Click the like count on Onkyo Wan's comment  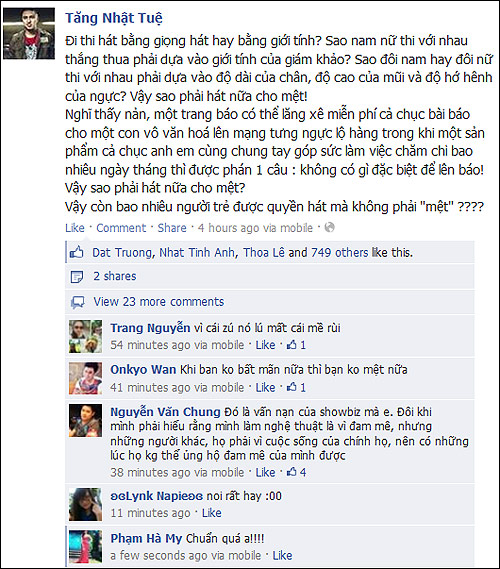[296, 388]
